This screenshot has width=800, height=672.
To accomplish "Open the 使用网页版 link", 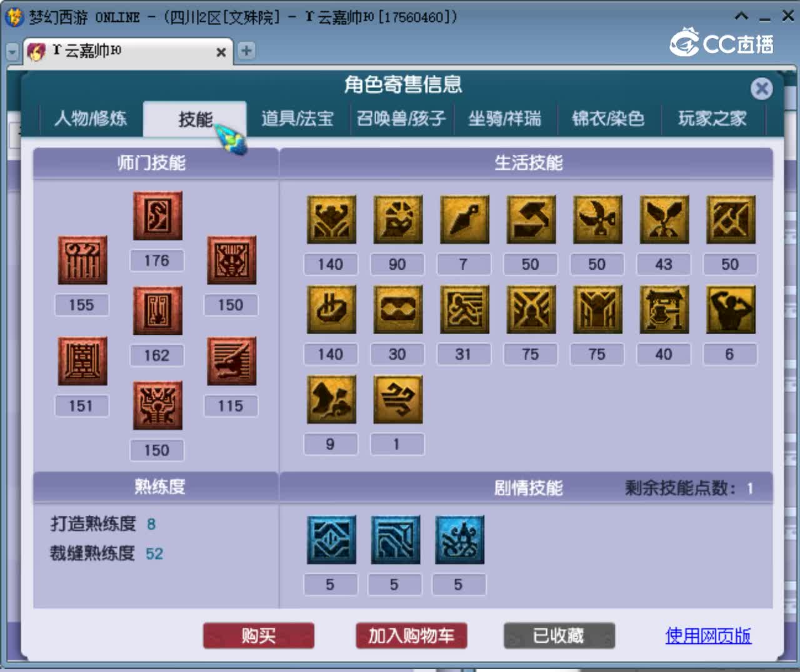I will (708, 636).
